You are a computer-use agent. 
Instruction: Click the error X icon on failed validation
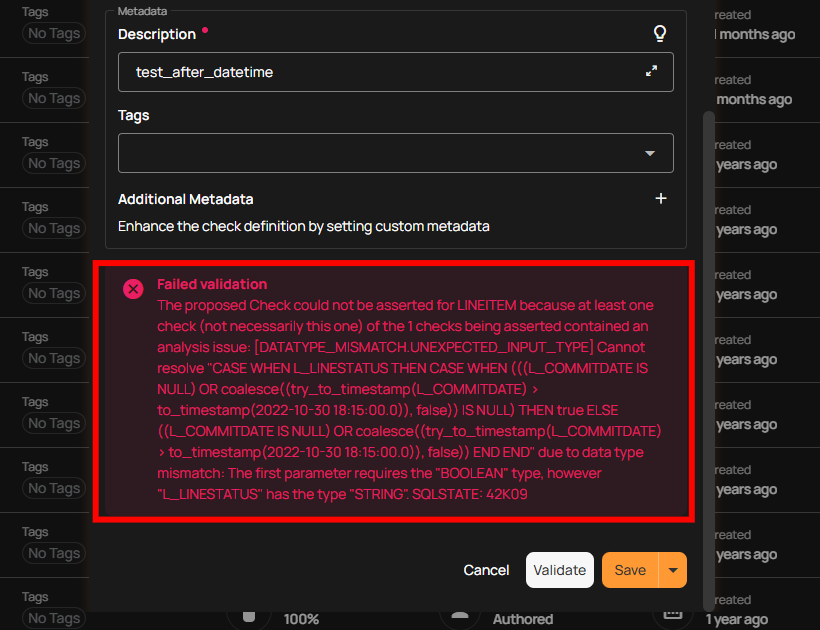133,288
